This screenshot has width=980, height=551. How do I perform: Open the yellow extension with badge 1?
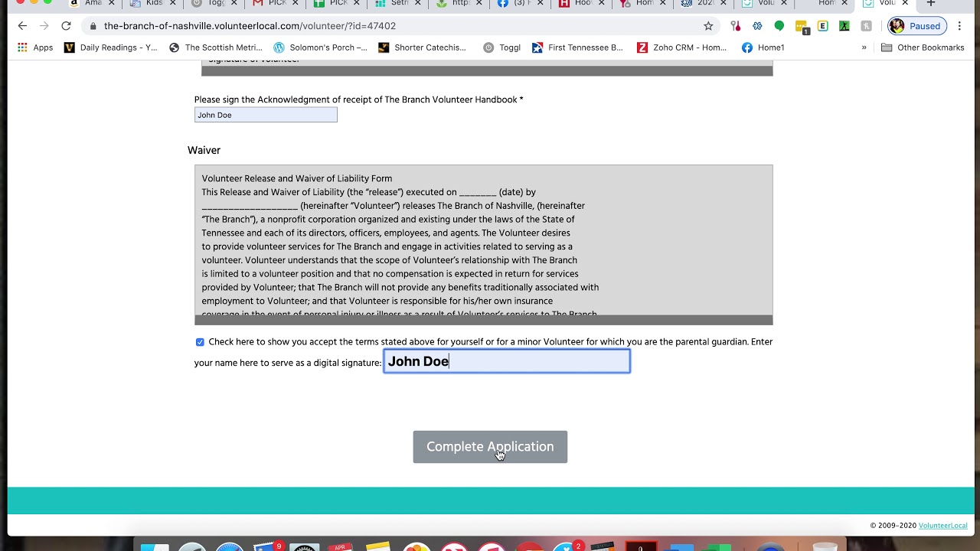802,27
